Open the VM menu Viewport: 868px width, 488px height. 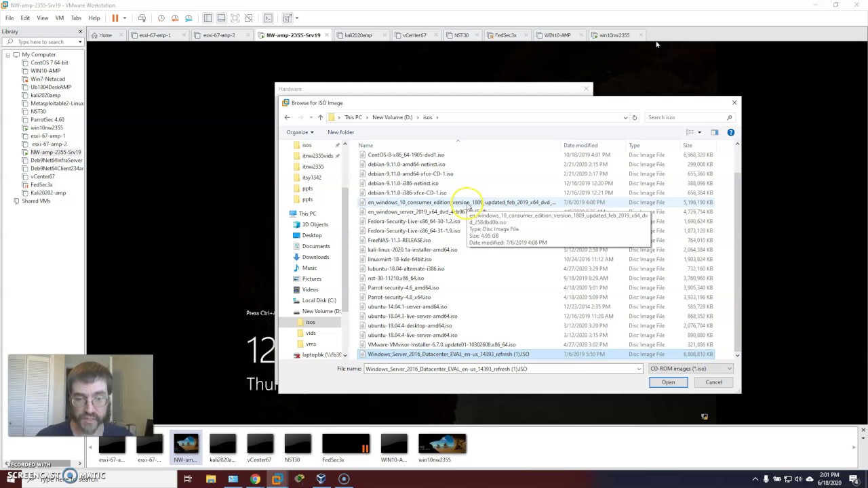(x=59, y=18)
